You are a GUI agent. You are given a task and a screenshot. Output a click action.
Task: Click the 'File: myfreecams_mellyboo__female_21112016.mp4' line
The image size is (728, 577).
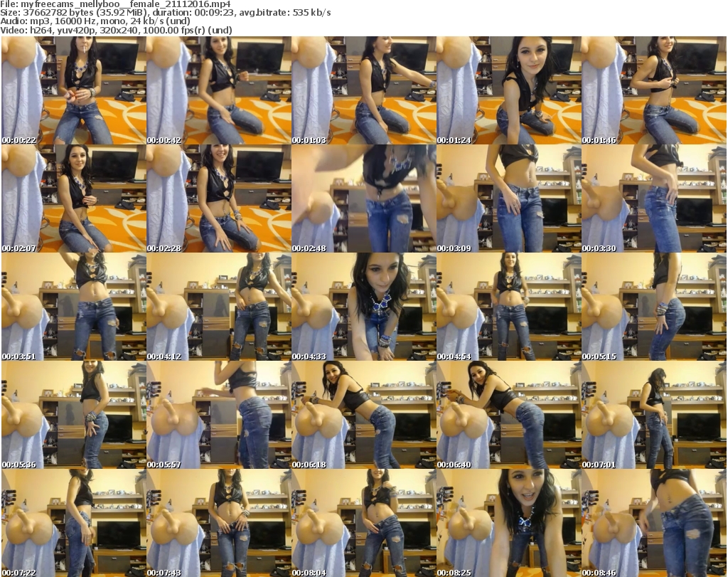pyautogui.click(x=116, y=4)
